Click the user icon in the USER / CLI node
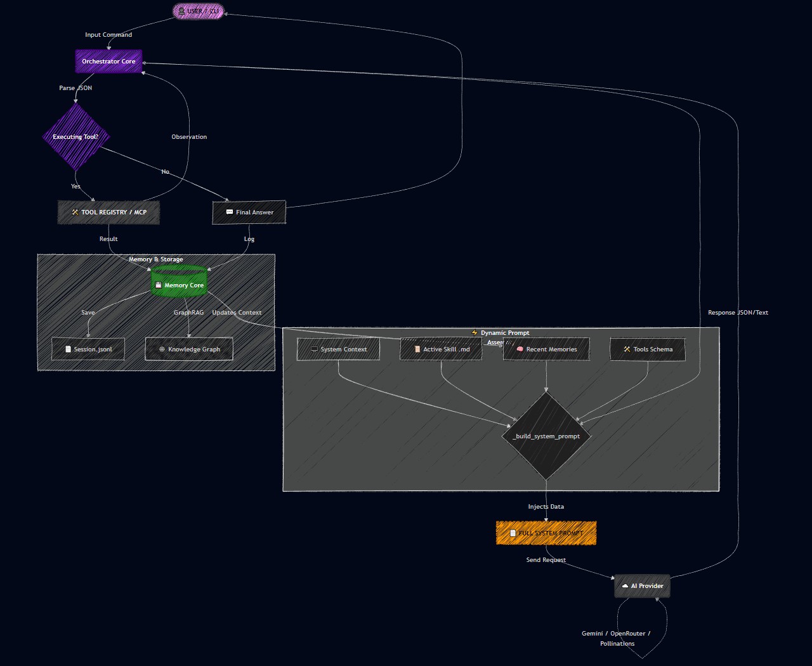 [181, 11]
